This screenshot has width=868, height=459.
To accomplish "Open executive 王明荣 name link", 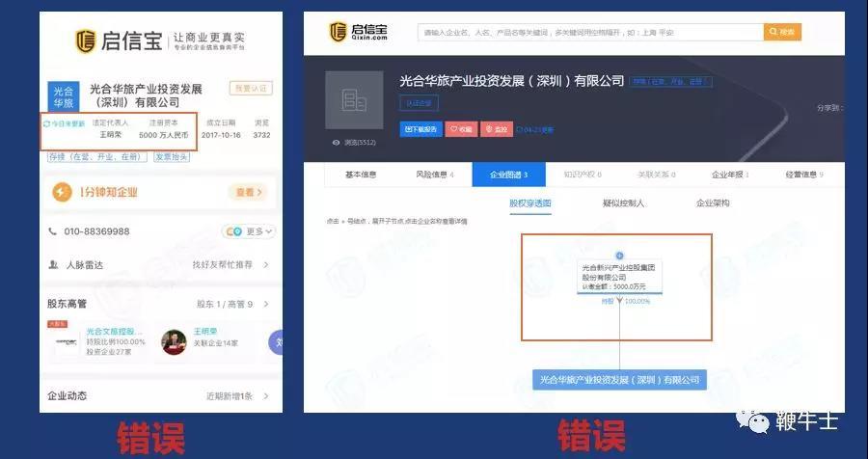I will click(205, 332).
